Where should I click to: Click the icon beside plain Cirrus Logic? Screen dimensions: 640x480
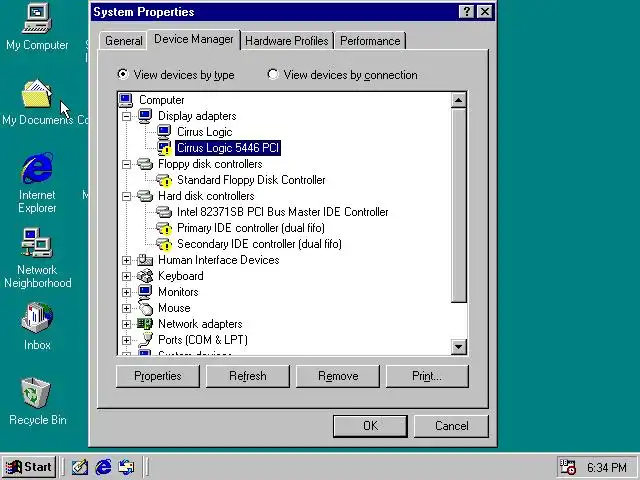pos(164,132)
